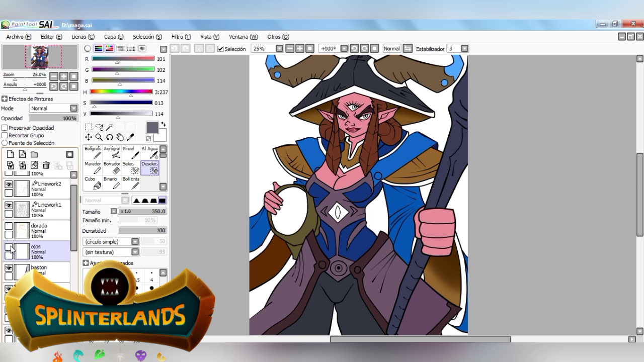Hide the Linework1 layer
Viewport: 644px width, 362px height.
9,206
